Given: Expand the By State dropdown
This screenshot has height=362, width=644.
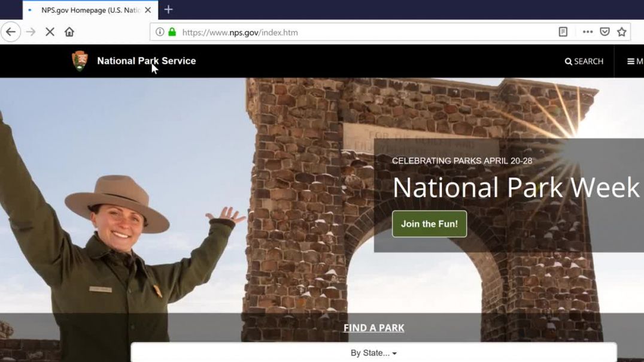Looking at the screenshot, I should coord(373,352).
